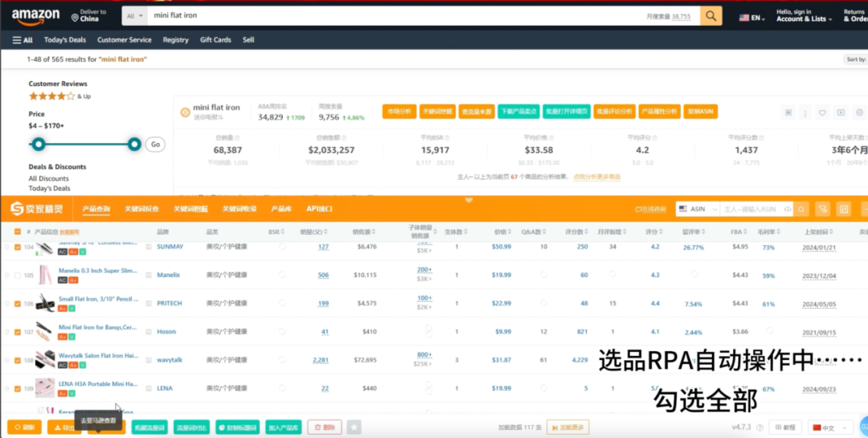Viewport: 868px width, 438px height.
Task: Click the help question mark beside v4.7.3
Action: coord(759,428)
